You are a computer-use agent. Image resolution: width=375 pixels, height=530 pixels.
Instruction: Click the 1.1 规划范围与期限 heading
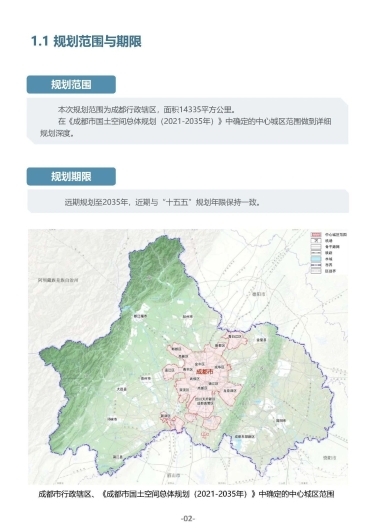coord(86,41)
